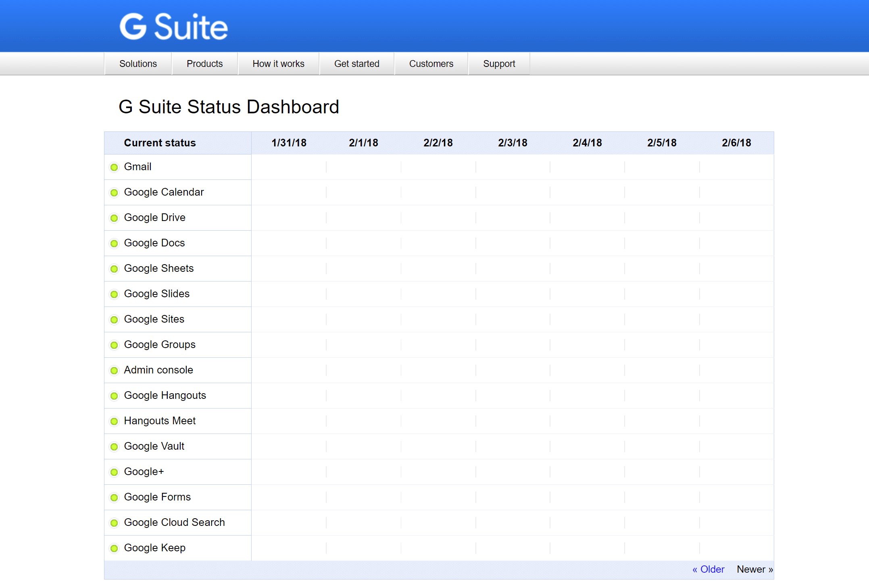
Task: Open the Get started menu
Action: [x=356, y=64]
